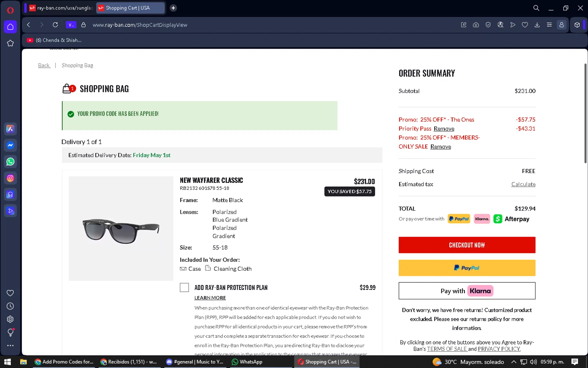This screenshot has height=368, width=588.
Task: Open Aria AI icon in sidebar
Action: point(10,129)
